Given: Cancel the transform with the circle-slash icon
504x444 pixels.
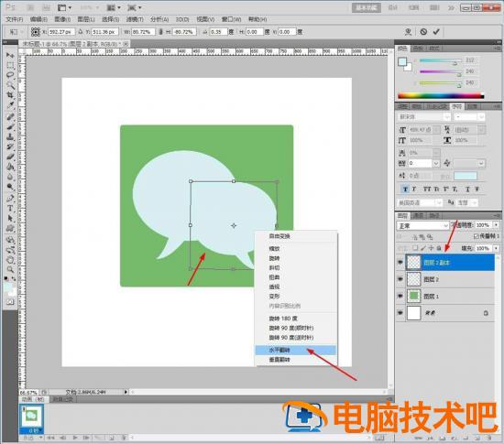Looking at the screenshot, I should coord(423,32).
